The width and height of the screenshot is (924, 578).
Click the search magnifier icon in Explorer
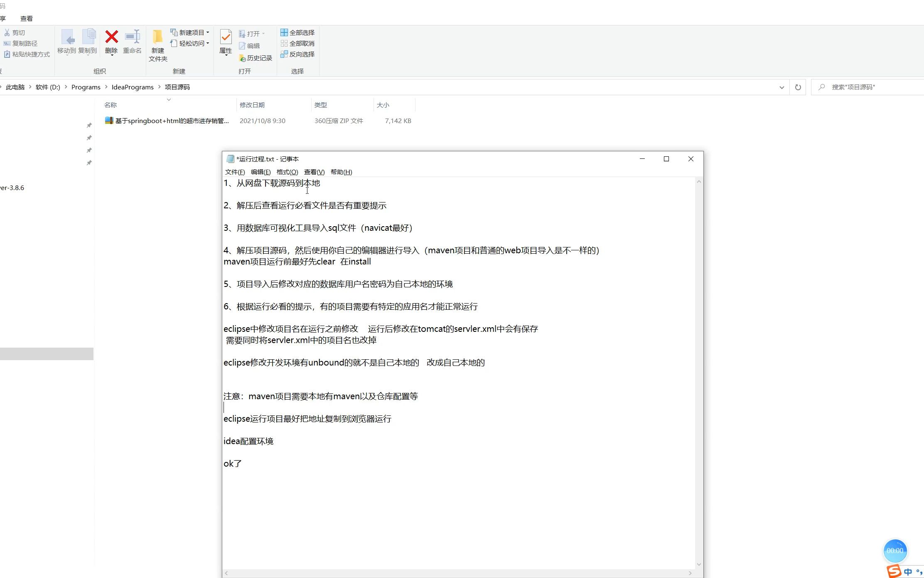click(821, 87)
